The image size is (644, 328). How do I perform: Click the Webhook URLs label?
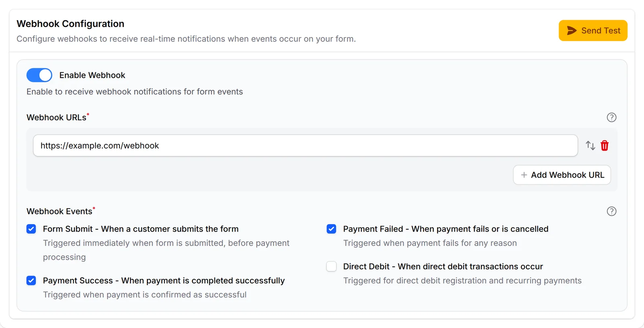point(56,117)
